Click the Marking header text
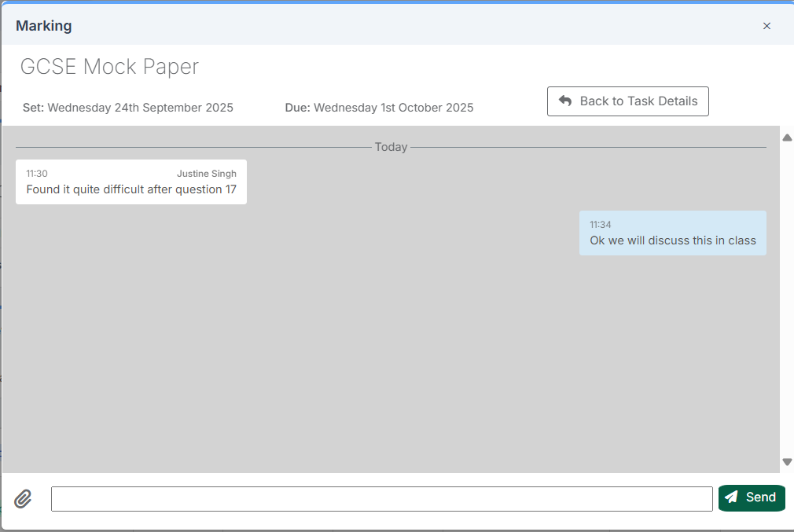 tap(43, 26)
